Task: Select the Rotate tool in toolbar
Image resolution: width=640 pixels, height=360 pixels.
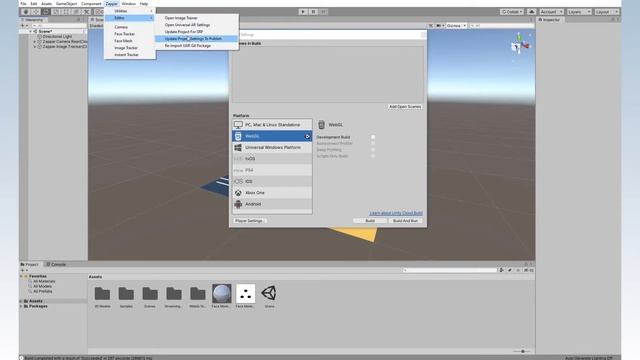Action: tap(46, 12)
